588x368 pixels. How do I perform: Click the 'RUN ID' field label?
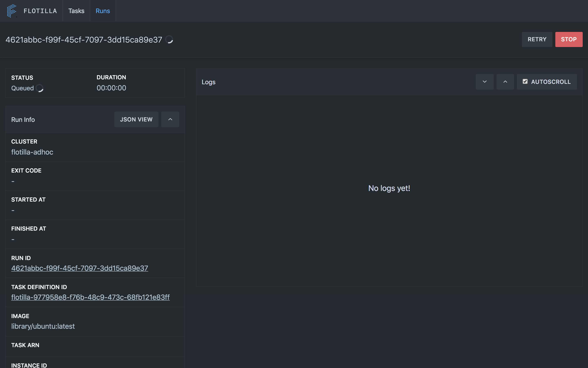pyautogui.click(x=21, y=258)
